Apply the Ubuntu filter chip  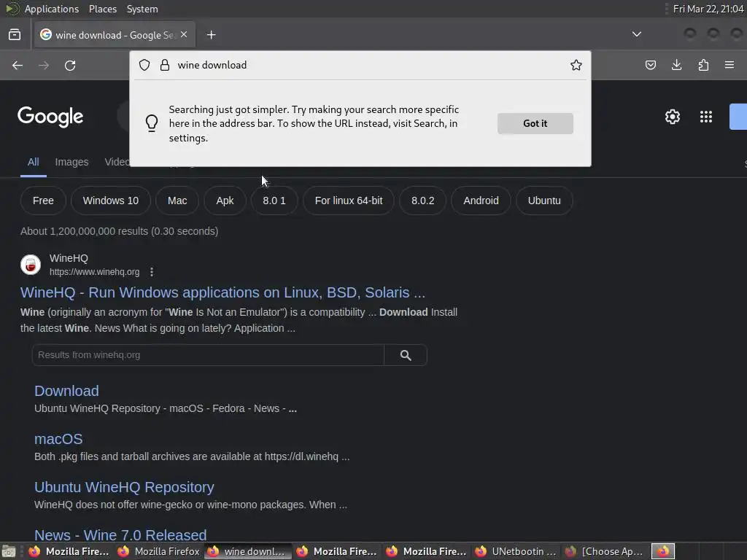tap(544, 201)
